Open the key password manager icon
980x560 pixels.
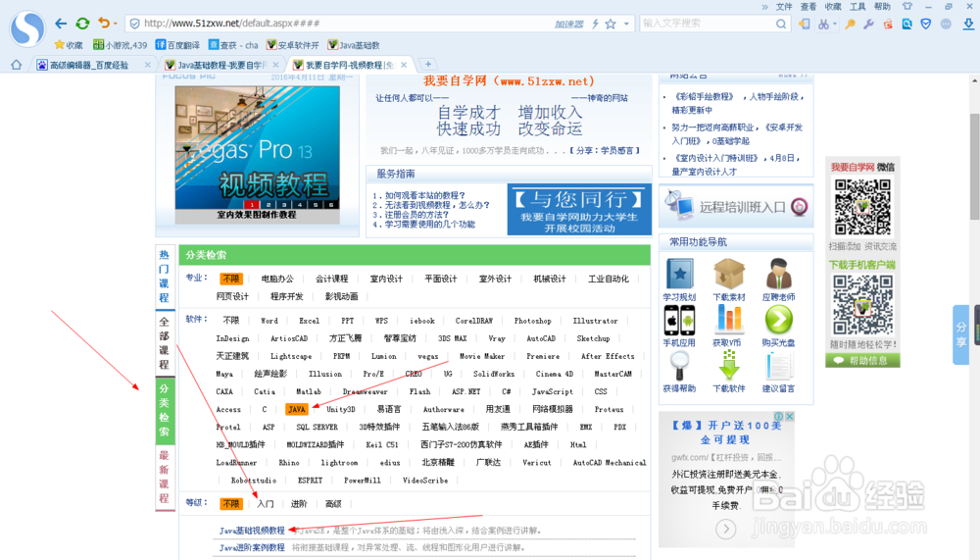click(851, 24)
